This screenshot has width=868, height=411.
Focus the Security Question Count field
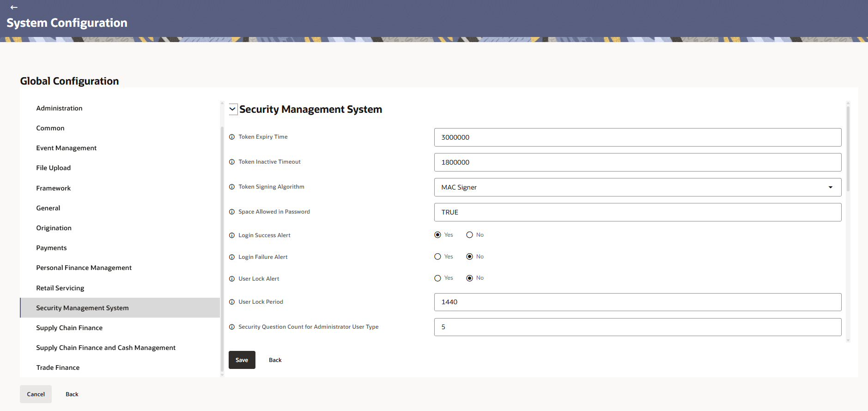[x=637, y=327]
